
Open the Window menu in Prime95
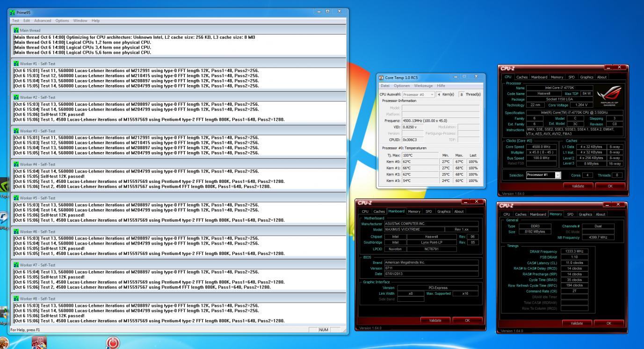coord(80,21)
